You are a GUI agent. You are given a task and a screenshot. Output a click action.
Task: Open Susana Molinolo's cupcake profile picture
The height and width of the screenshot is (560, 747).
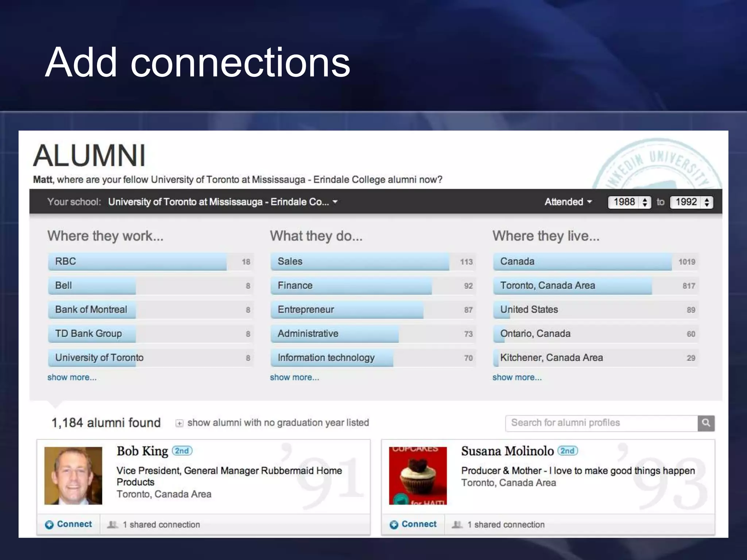click(x=418, y=476)
